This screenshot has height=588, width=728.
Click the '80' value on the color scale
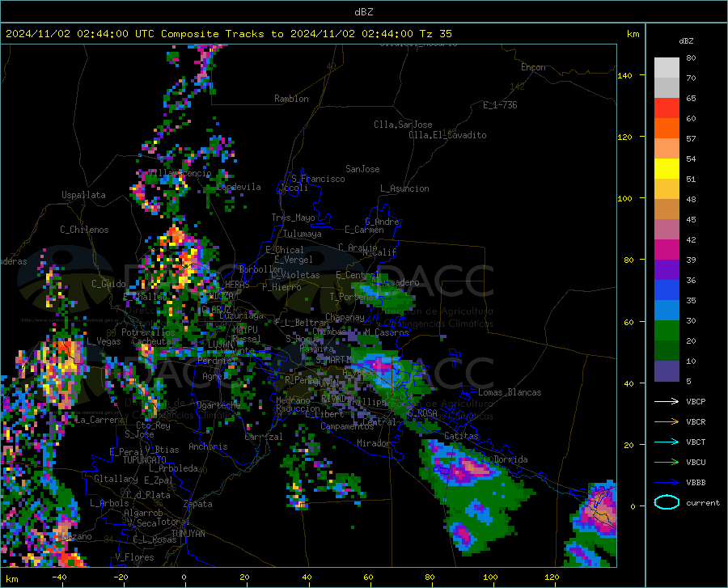tap(691, 57)
